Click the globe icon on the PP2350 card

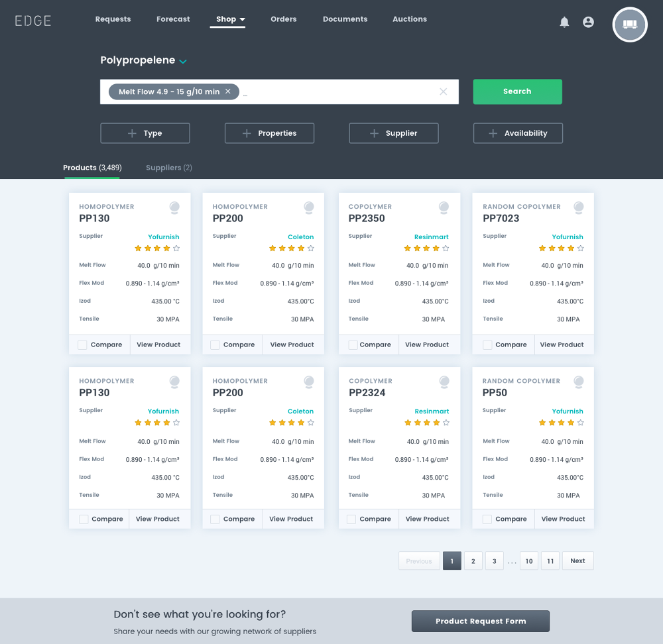tap(444, 208)
